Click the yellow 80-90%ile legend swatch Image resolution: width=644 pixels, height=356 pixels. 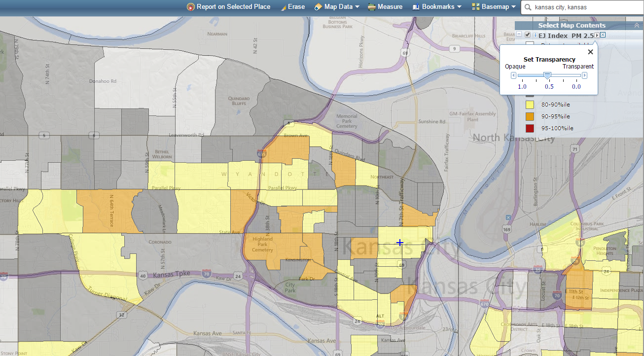(530, 105)
